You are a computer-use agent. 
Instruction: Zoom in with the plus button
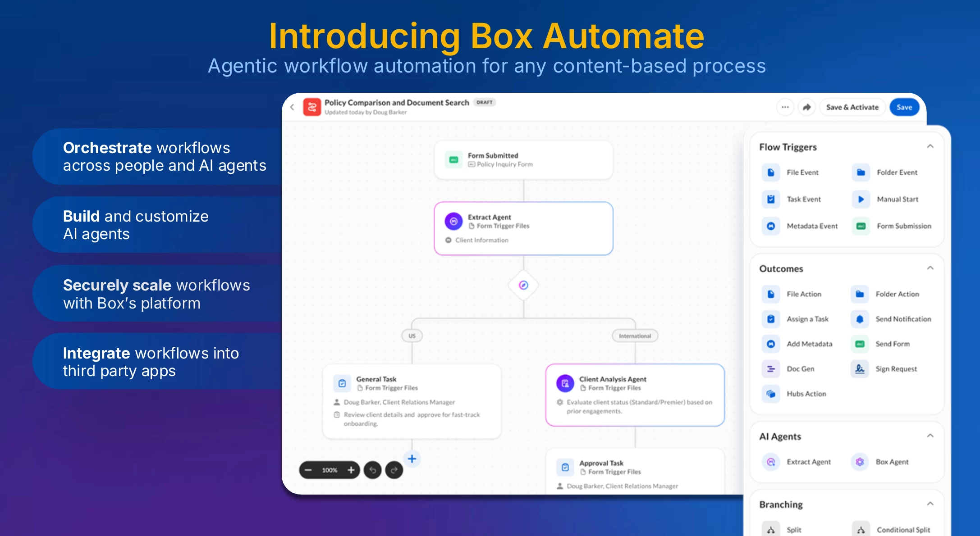[x=351, y=470]
